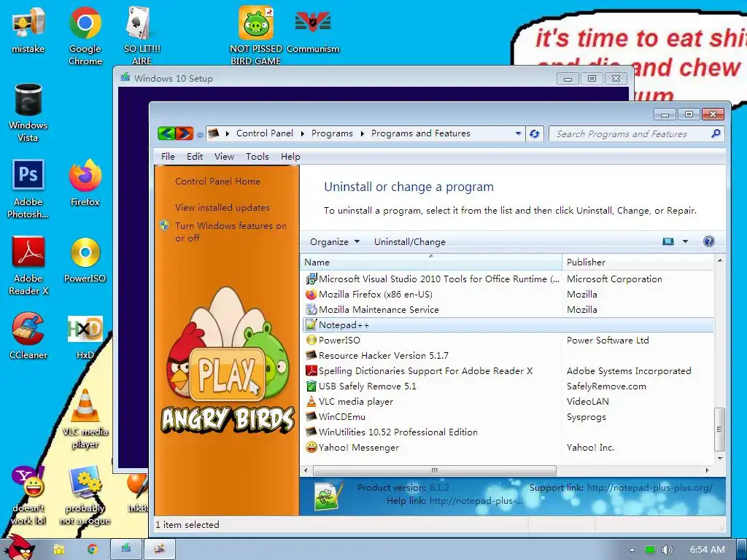Launch Firefox from the desktop
747x560 pixels.
click(85, 183)
